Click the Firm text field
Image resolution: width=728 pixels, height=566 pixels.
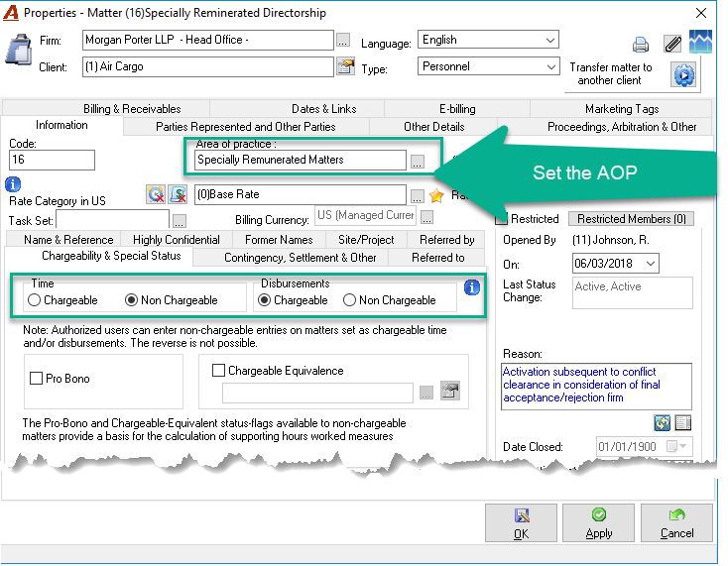click(x=208, y=40)
